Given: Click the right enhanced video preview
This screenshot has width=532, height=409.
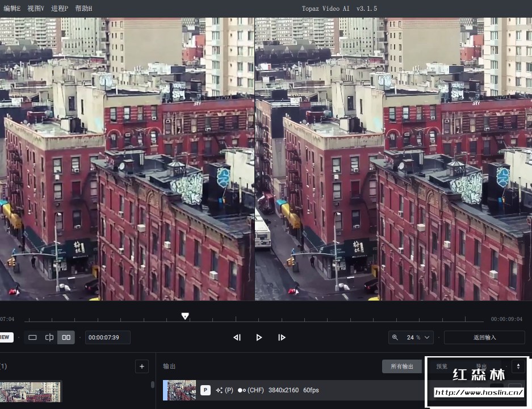Looking at the screenshot, I should coord(393,159).
